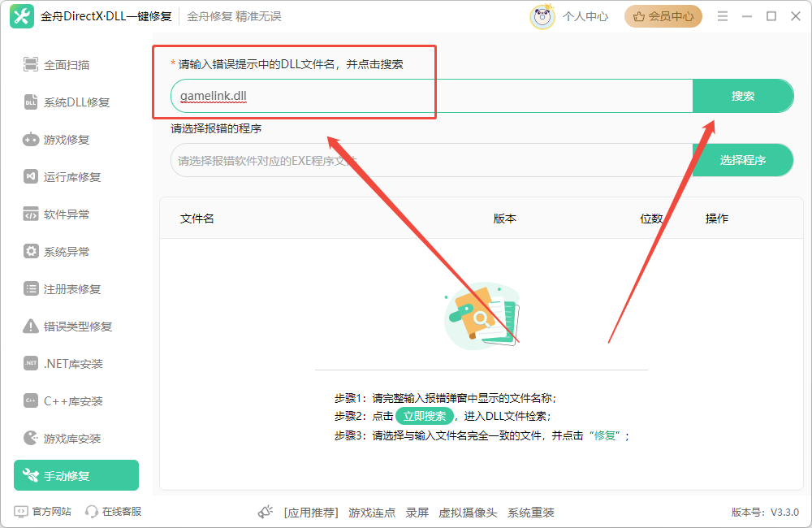The height and width of the screenshot is (528, 812).
Task: Maximize the application window
Action: (771, 16)
